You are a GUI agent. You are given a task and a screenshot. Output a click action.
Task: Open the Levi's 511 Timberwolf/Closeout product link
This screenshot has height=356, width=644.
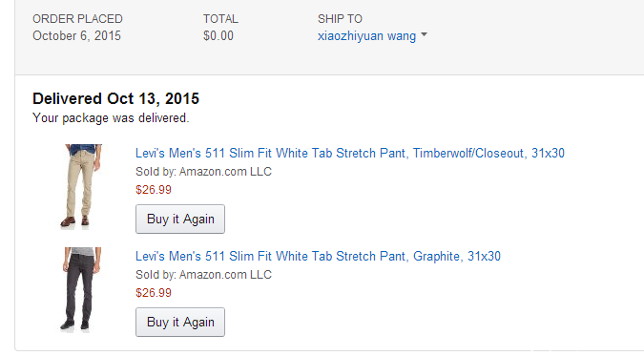(350, 154)
